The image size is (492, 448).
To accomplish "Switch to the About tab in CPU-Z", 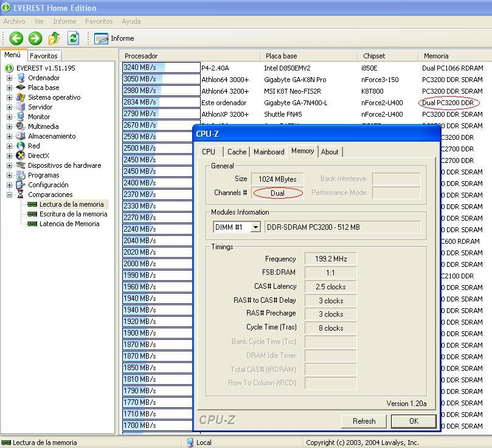I will [330, 152].
